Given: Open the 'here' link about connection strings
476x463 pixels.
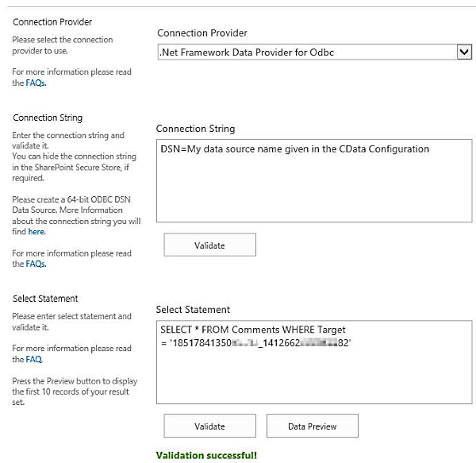Looking at the screenshot, I should [x=36, y=232].
